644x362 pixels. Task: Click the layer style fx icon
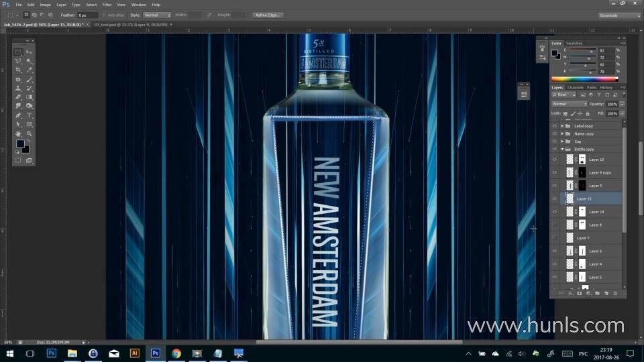coord(570,293)
